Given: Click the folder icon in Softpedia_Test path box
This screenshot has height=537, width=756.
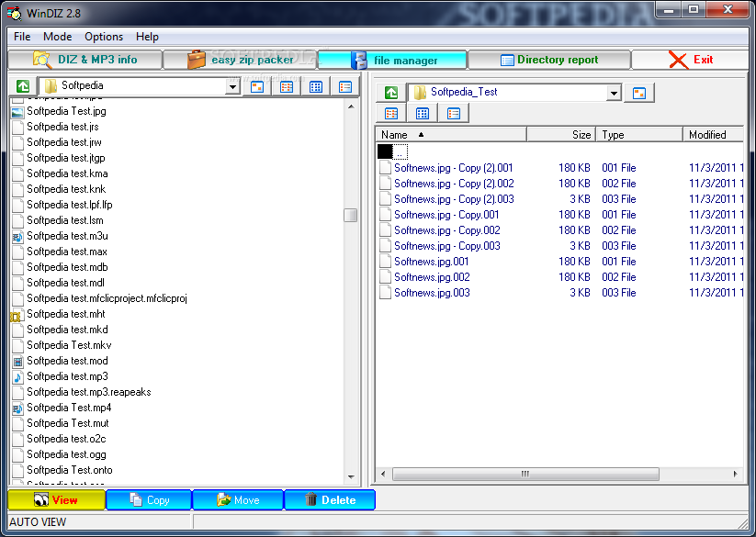Looking at the screenshot, I should coord(420,92).
